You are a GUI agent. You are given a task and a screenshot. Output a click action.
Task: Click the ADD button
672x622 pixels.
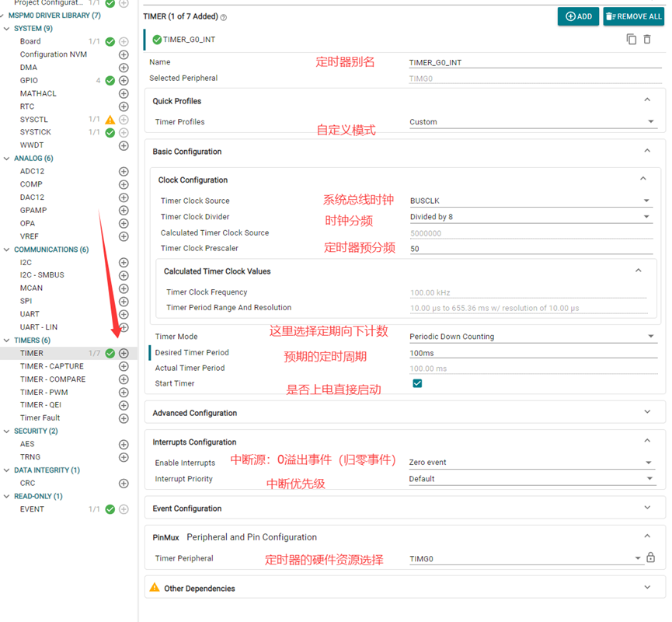578,16
